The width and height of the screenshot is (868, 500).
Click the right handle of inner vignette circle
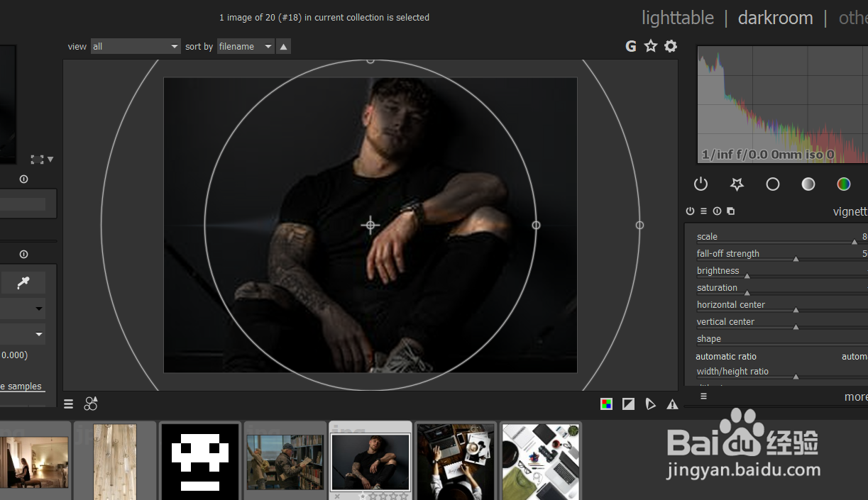pyautogui.click(x=536, y=225)
